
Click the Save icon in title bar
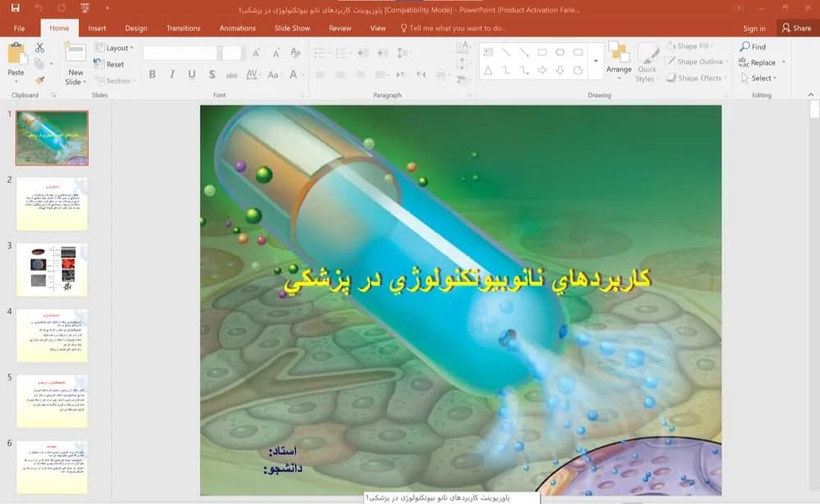click(x=15, y=8)
